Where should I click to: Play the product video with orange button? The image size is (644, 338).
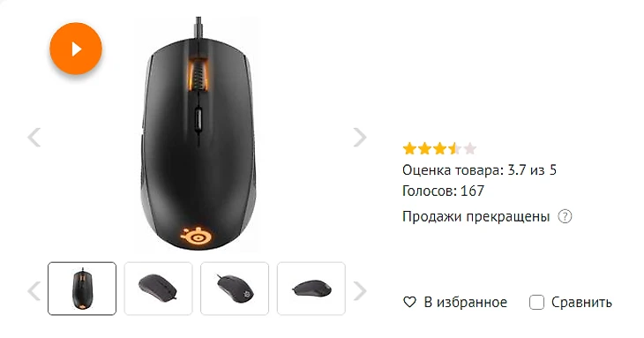[x=76, y=49]
